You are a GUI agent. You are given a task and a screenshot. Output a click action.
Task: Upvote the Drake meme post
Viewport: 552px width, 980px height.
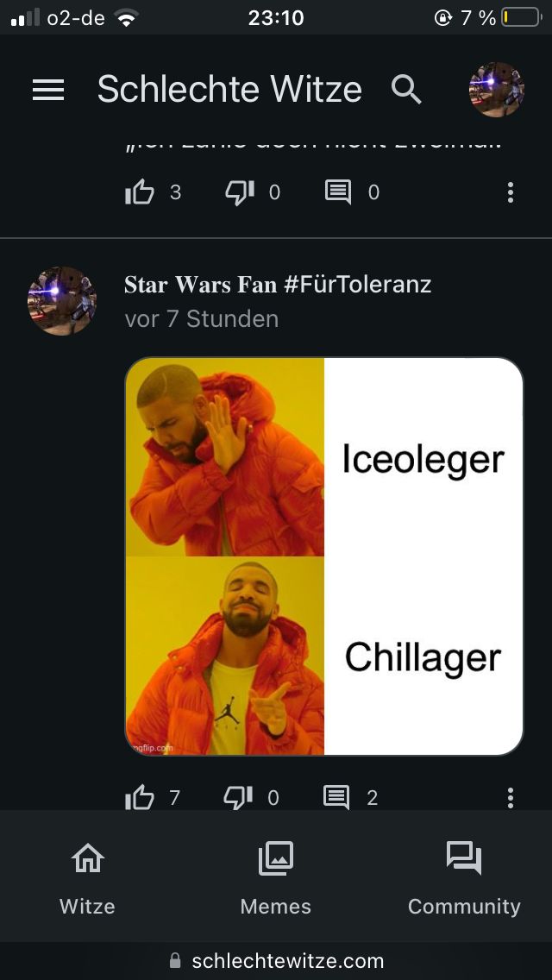[140, 797]
